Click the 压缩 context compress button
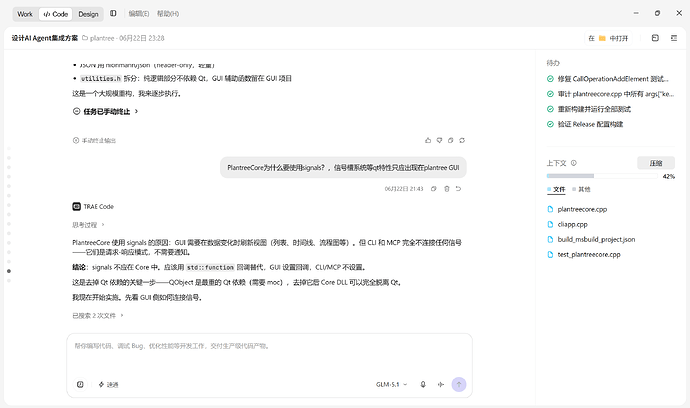The image size is (690, 408). [656, 163]
